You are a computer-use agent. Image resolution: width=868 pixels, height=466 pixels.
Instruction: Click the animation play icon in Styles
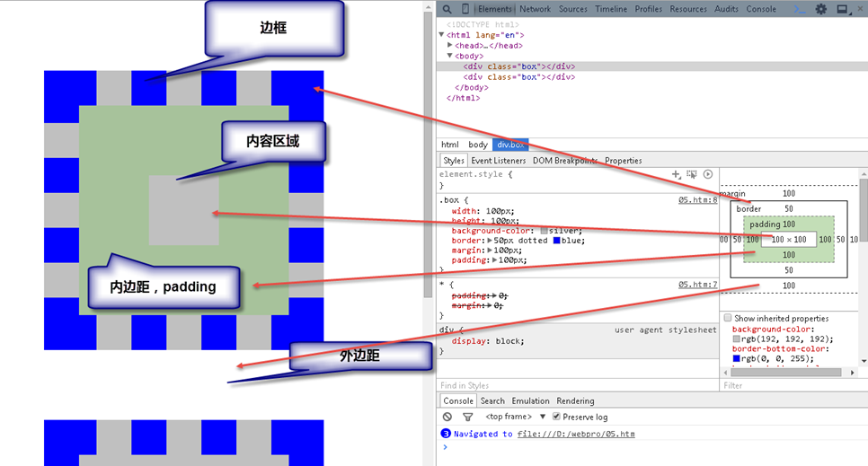tap(708, 174)
